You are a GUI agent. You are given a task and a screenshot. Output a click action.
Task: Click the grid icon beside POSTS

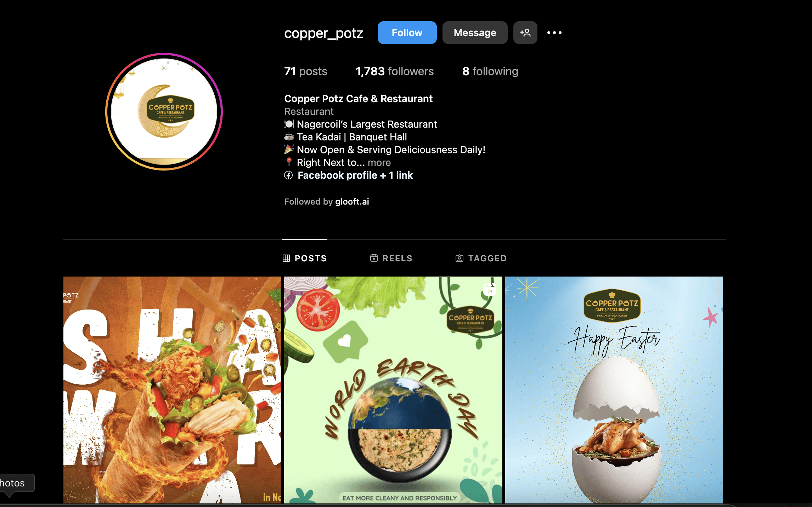coord(286,258)
